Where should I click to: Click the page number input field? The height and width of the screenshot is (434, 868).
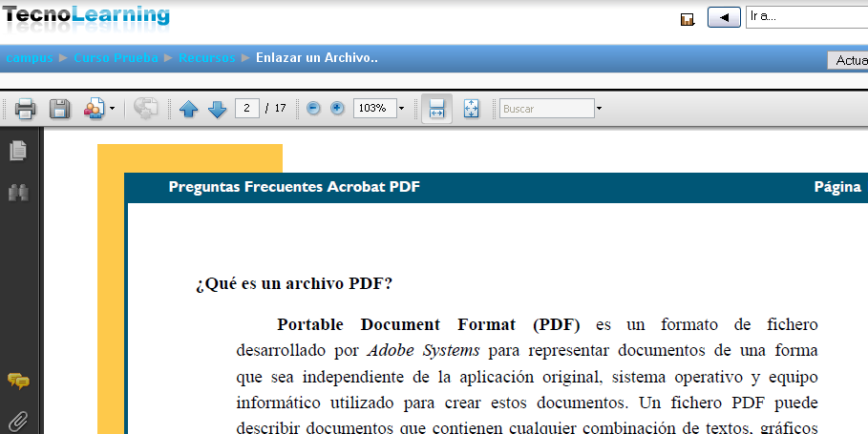pos(247,109)
